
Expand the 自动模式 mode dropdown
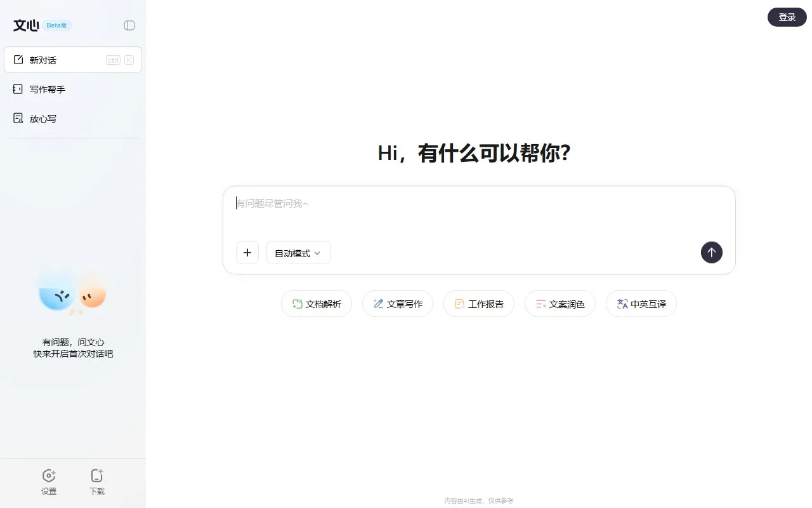click(x=298, y=252)
